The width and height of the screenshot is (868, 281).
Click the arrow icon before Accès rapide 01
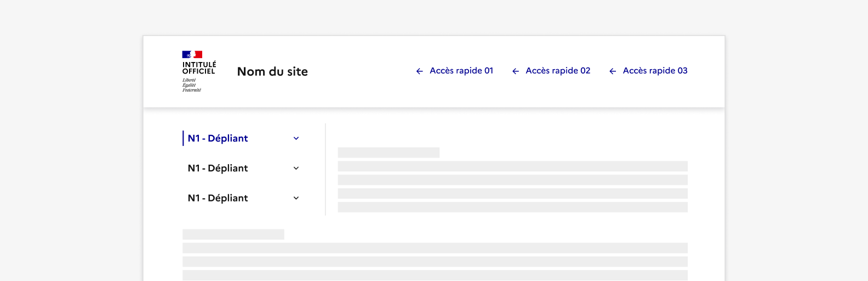(420, 71)
